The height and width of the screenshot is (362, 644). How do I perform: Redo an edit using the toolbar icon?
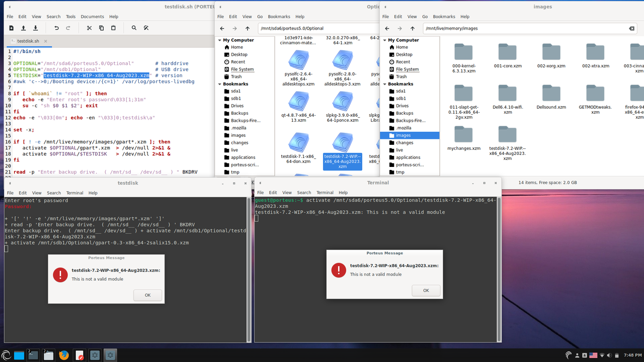click(x=68, y=28)
